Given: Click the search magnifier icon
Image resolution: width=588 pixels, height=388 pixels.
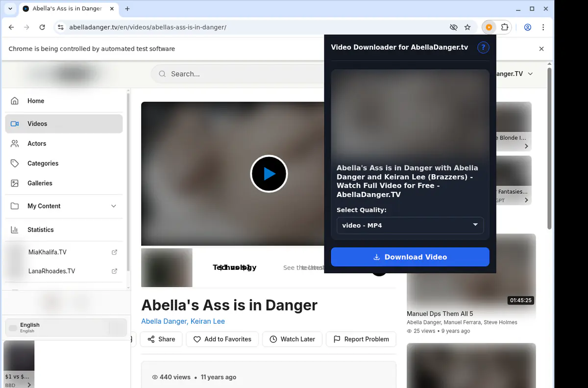Looking at the screenshot, I should (x=162, y=74).
